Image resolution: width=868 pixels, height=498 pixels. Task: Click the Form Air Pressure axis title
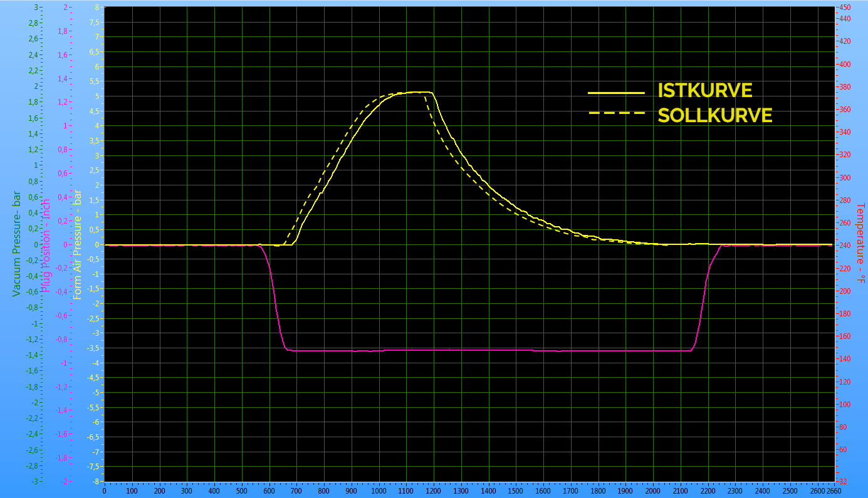(78, 244)
